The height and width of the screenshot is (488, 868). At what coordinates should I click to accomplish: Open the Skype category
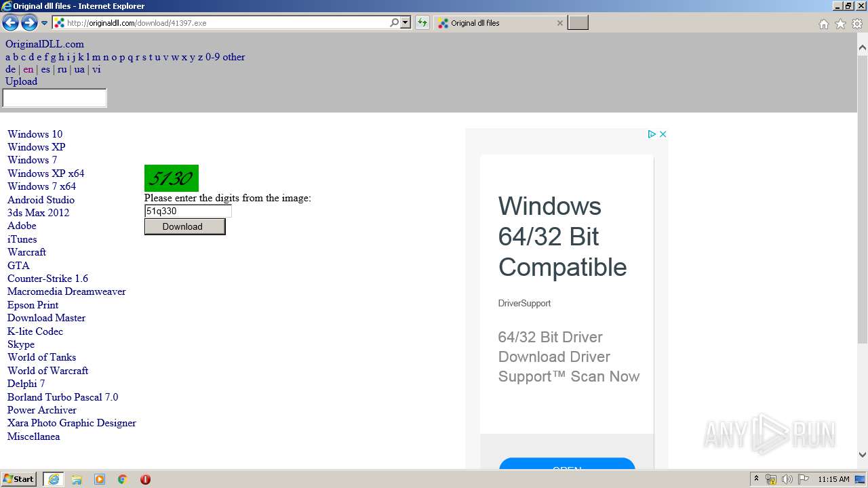click(21, 344)
